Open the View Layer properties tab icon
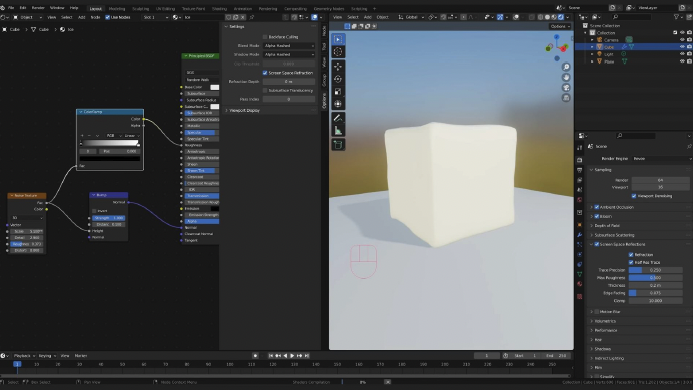The width and height of the screenshot is (693, 390). (579, 180)
